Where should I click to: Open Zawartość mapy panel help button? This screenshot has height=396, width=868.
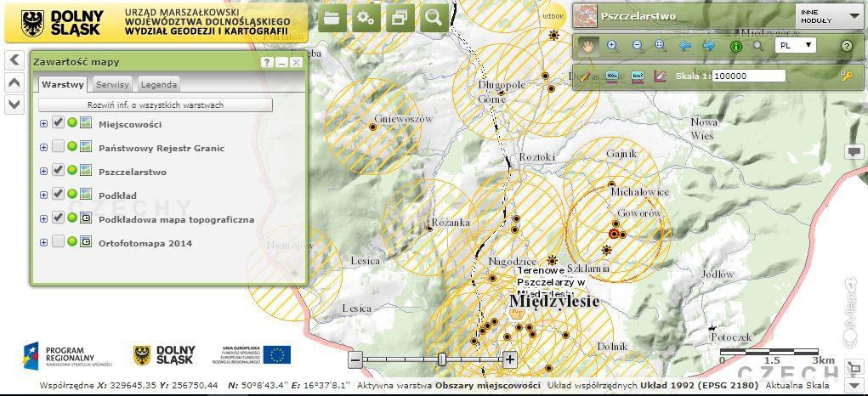(x=267, y=63)
